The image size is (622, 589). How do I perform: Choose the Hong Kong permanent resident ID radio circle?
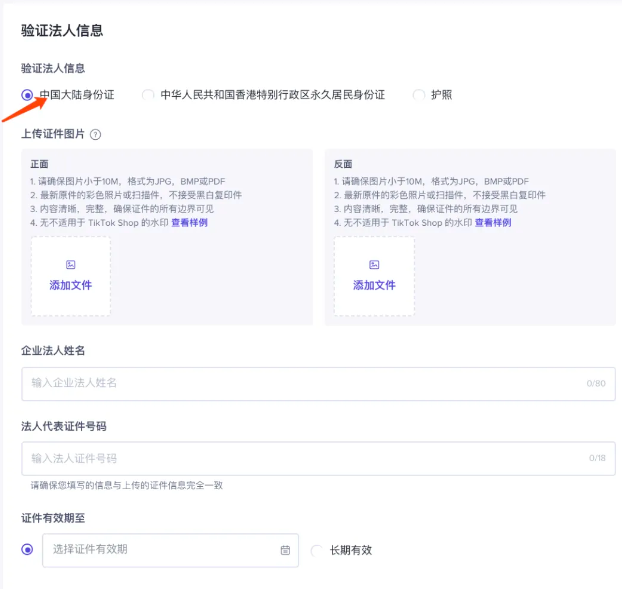coord(148,95)
